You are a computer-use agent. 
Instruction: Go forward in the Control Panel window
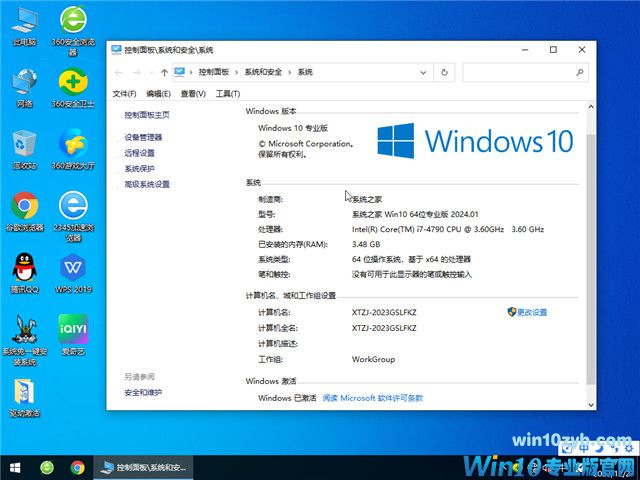tap(137, 73)
